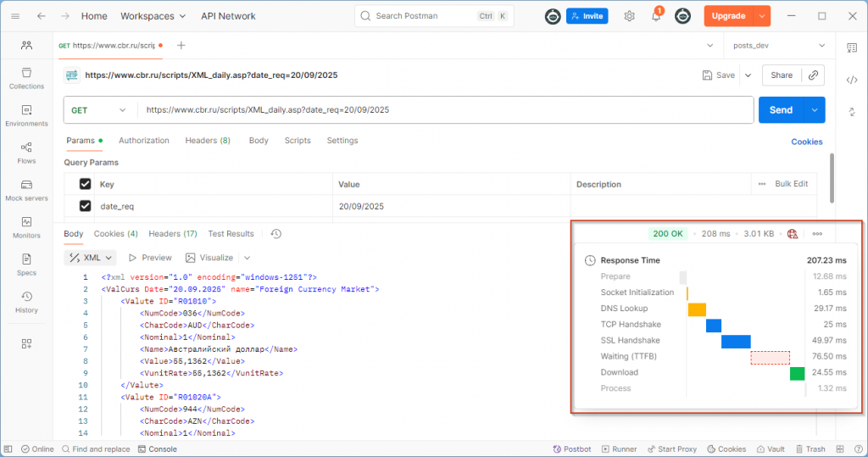Viewport: 868px width, 457px height.
Task: Open the XML format dropdown
Action: pos(91,258)
